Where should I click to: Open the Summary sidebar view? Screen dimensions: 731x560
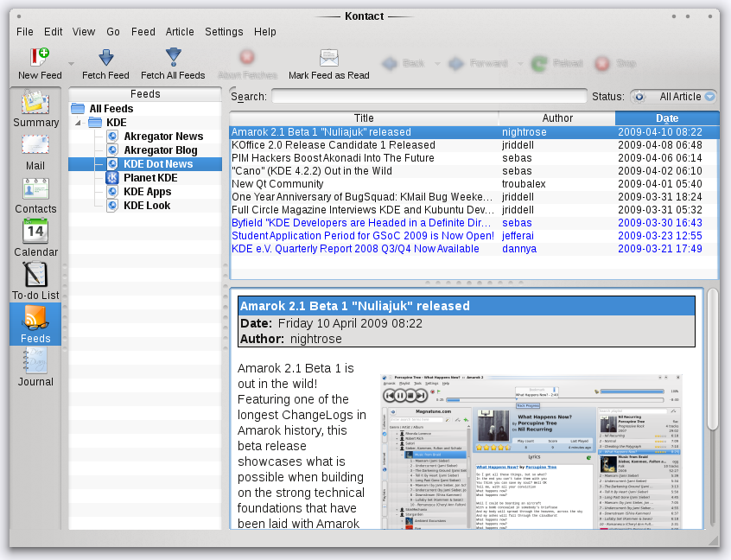coord(35,107)
